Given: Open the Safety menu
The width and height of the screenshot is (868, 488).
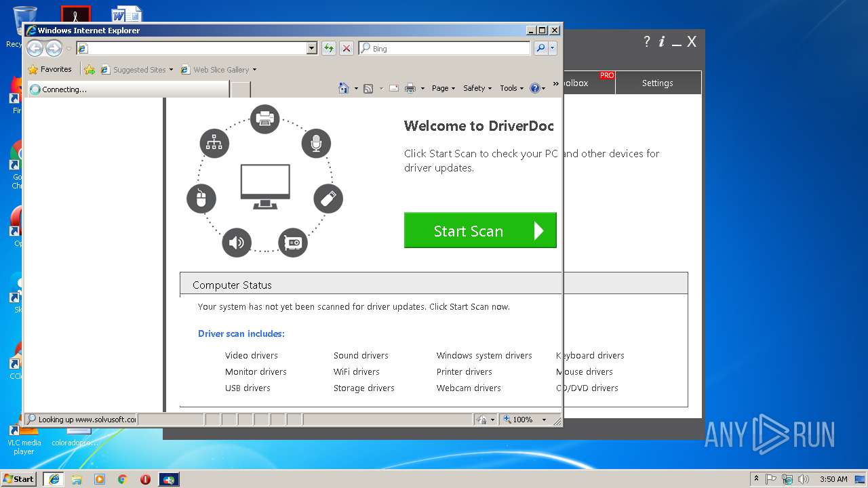Looking at the screenshot, I should (x=477, y=88).
